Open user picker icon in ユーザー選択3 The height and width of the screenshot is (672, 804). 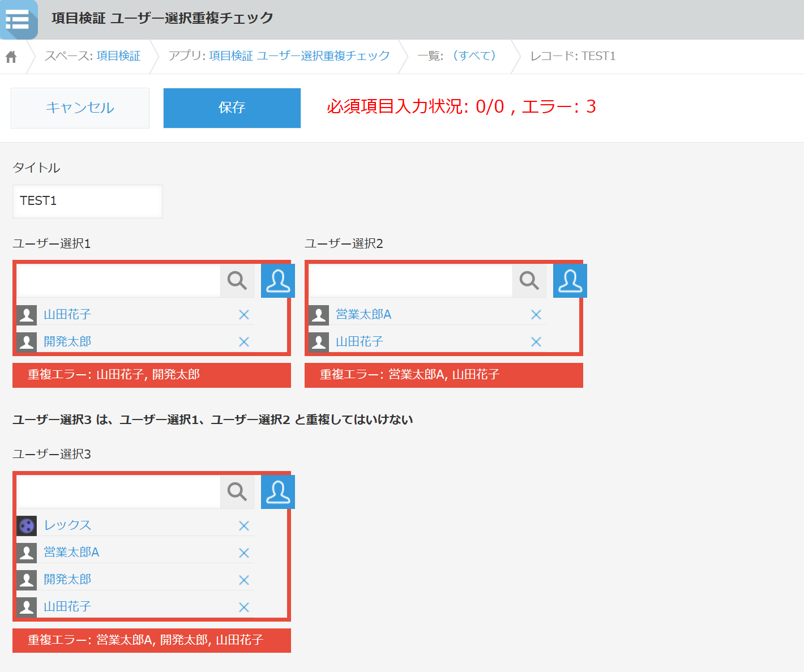278,491
